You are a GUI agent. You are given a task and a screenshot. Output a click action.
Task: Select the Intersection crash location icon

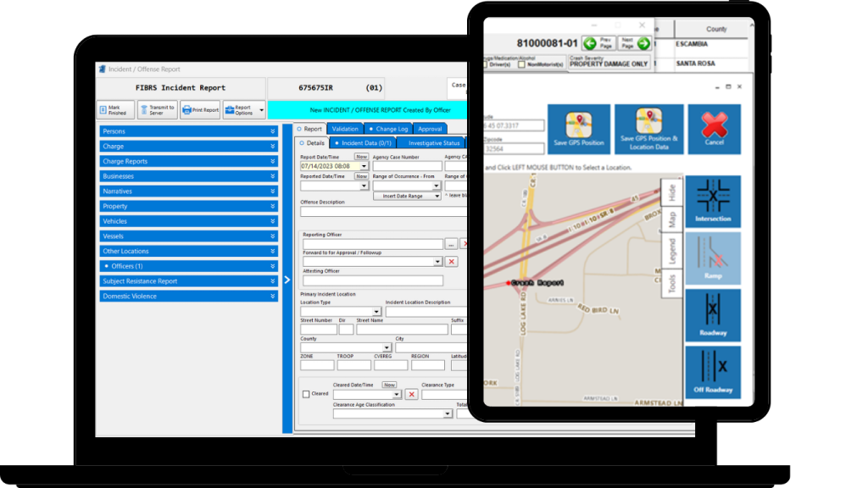[713, 200]
